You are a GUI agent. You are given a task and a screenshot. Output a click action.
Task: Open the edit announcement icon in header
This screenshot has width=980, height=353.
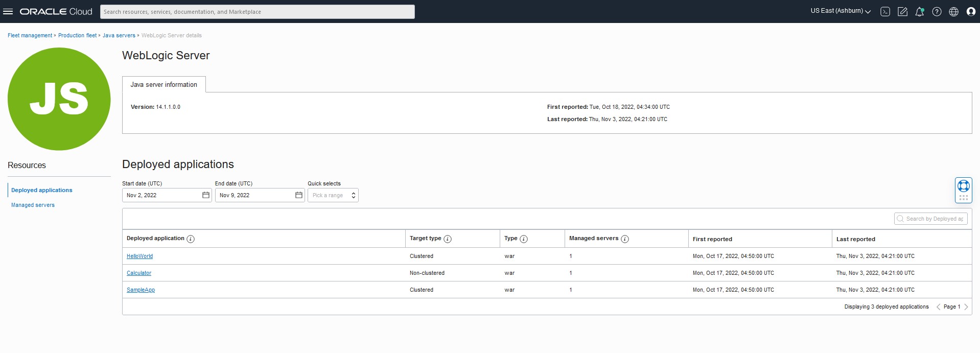[902, 12]
